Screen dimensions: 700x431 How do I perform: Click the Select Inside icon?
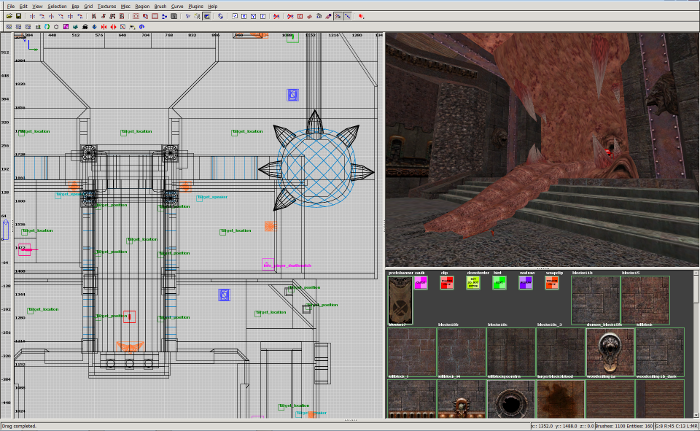(x=122, y=16)
